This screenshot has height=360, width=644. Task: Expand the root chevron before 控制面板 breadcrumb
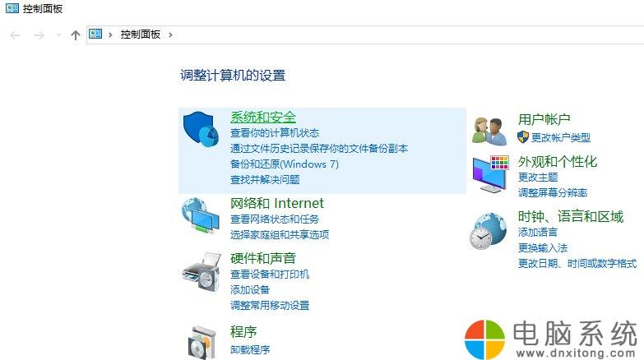pos(110,35)
